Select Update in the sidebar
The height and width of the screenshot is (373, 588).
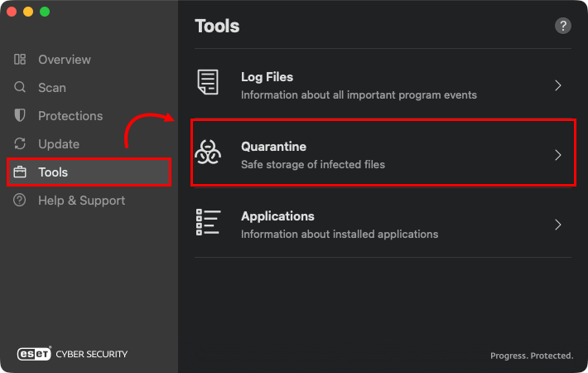pyautogui.click(x=59, y=144)
